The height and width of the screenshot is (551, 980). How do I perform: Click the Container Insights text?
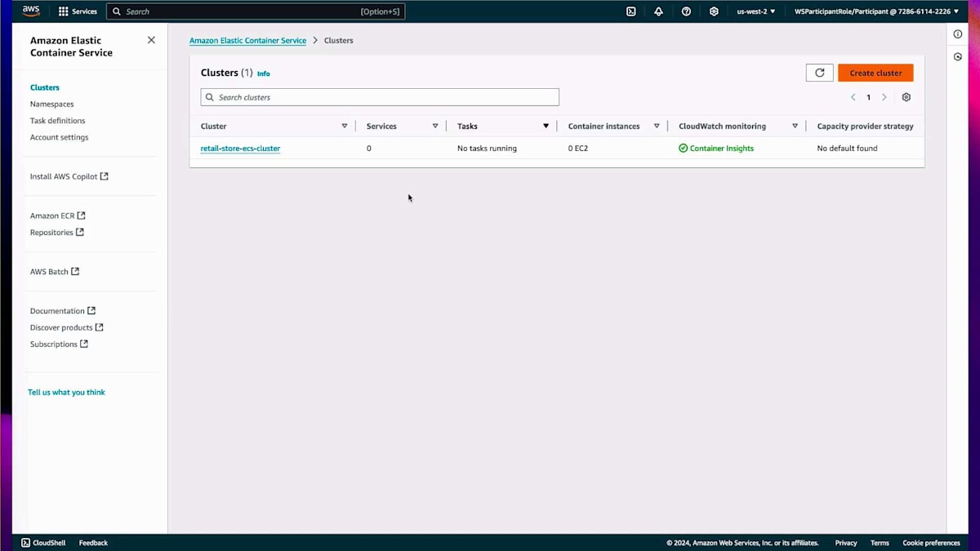722,149
